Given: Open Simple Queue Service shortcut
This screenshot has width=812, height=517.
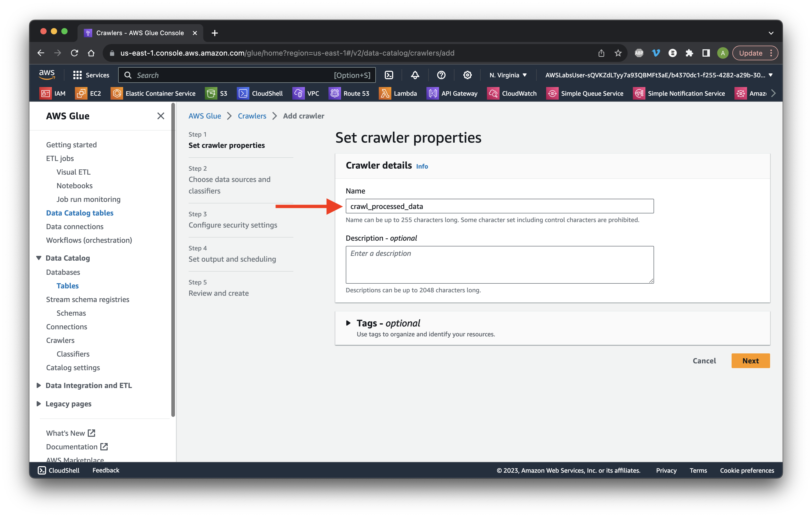Looking at the screenshot, I should 585,94.
